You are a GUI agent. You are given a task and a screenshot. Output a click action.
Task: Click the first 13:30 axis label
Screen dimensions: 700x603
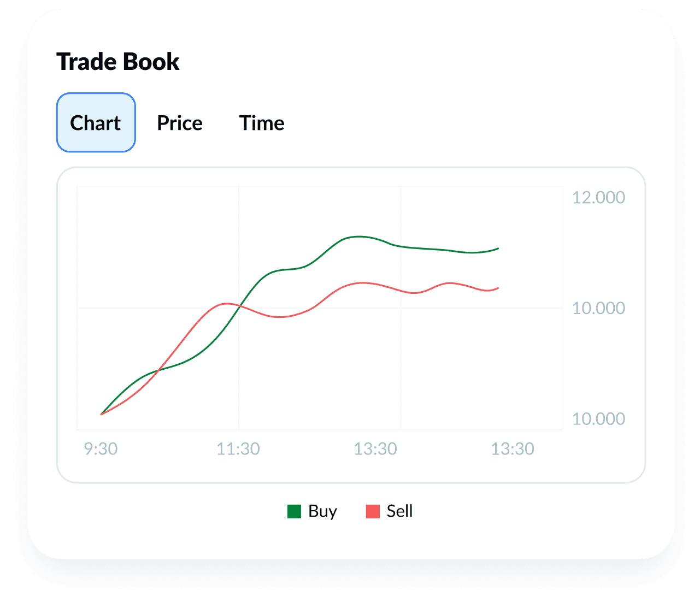[x=377, y=449]
